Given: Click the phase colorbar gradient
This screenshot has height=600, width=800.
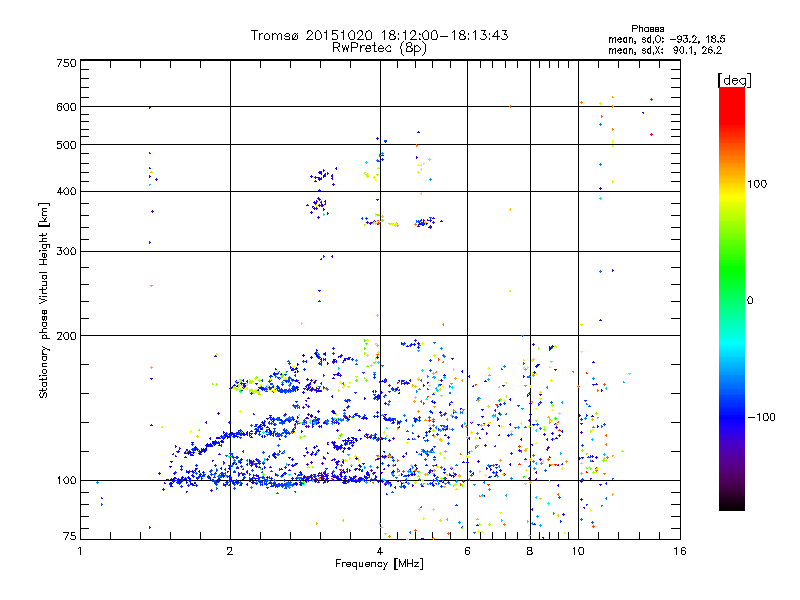Looking at the screenshot, I should pos(732,299).
